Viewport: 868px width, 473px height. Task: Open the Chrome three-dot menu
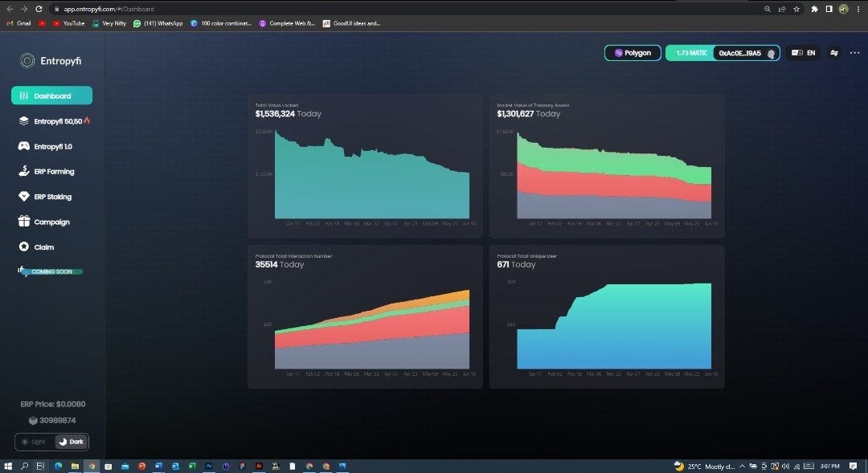[858, 9]
